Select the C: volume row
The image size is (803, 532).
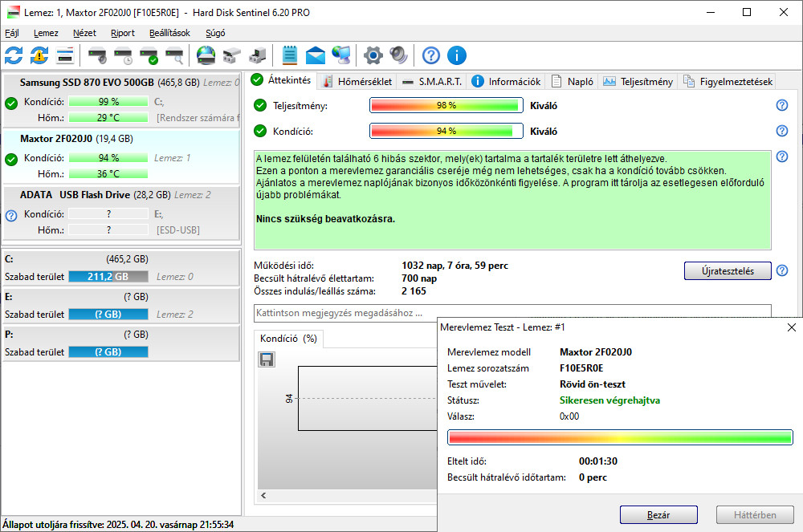click(x=121, y=267)
